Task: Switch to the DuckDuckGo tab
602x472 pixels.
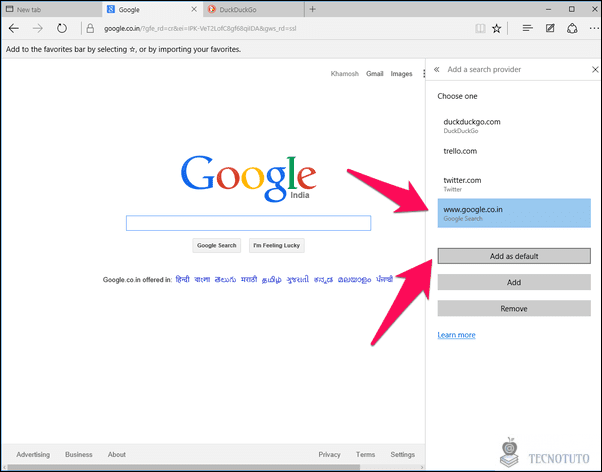Action: [253, 9]
